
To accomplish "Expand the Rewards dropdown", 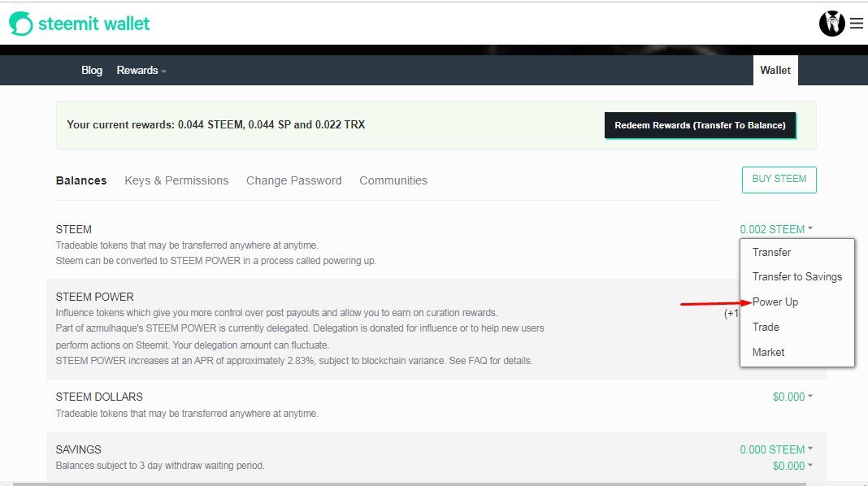I will pyautogui.click(x=141, y=70).
